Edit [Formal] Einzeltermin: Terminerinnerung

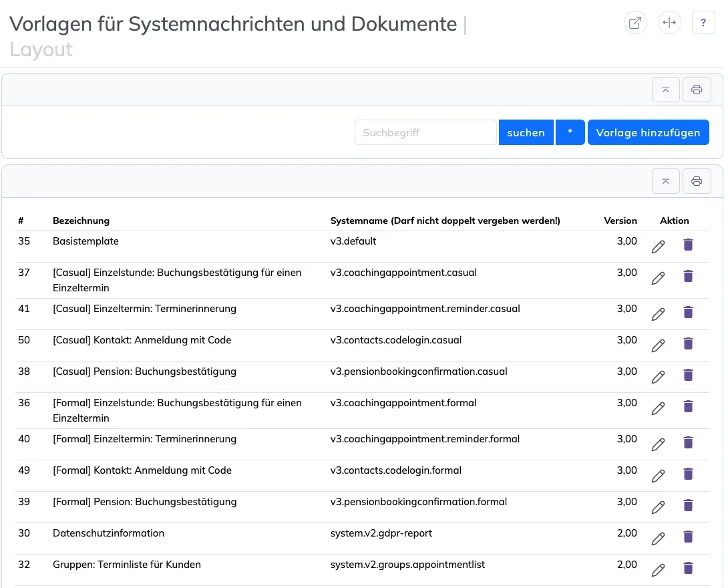(658, 445)
